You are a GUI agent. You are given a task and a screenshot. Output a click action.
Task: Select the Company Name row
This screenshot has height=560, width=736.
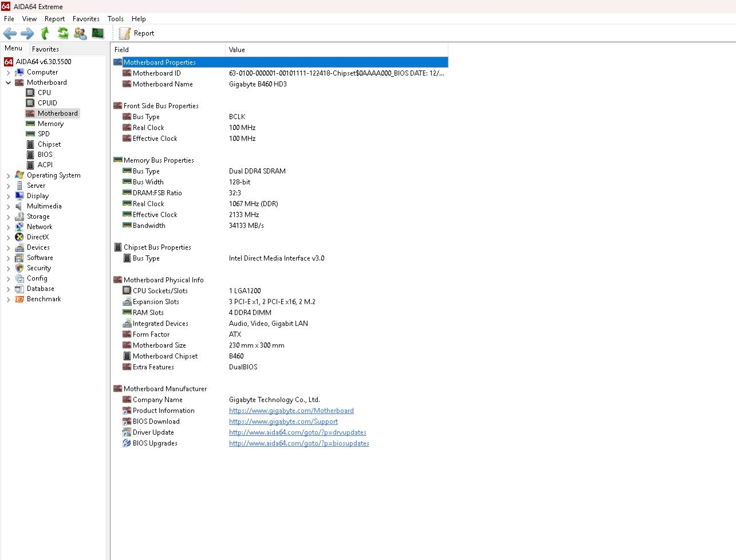tap(280, 400)
